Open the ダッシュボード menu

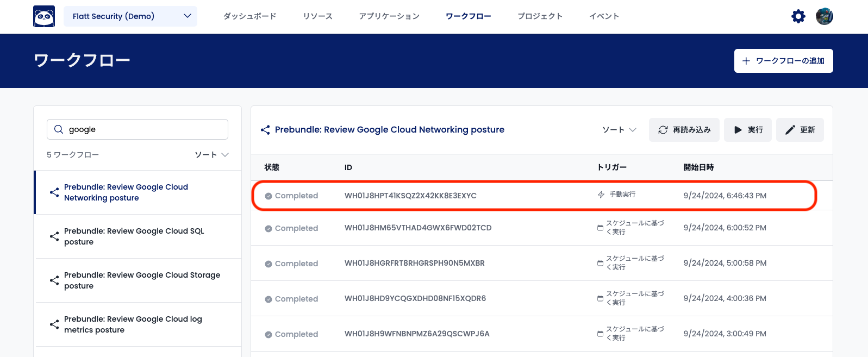[250, 16]
